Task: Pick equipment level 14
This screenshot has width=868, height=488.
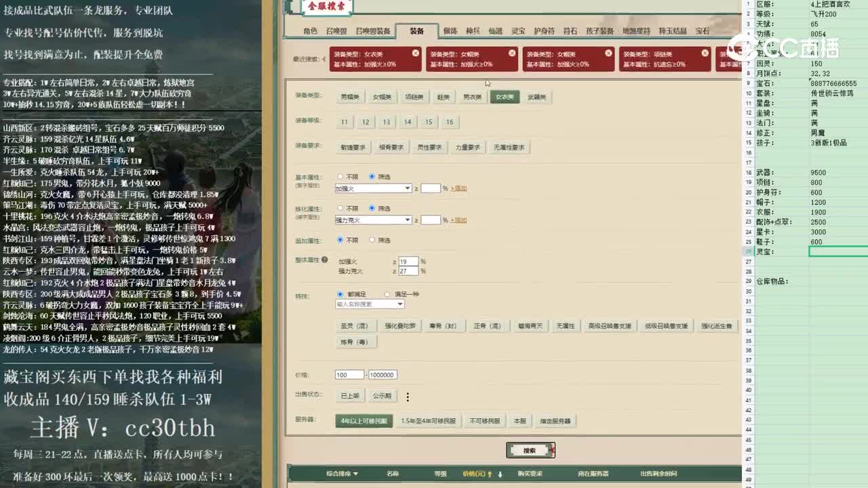Action: 408,122
